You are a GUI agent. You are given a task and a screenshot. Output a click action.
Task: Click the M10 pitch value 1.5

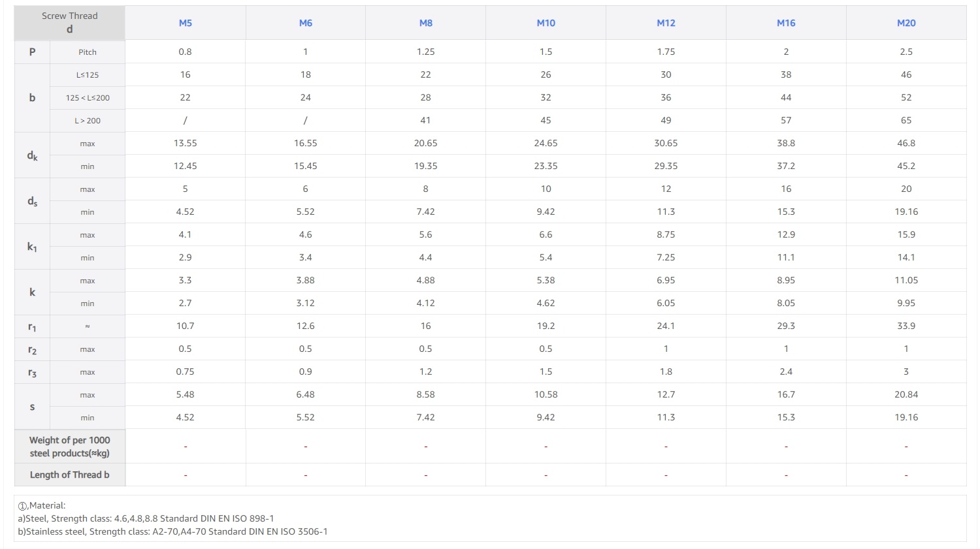pyautogui.click(x=546, y=52)
